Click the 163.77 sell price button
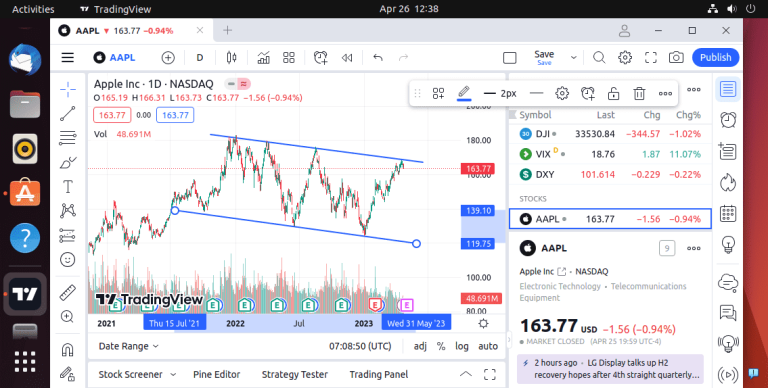The height and width of the screenshot is (388, 768). (x=112, y=116)
